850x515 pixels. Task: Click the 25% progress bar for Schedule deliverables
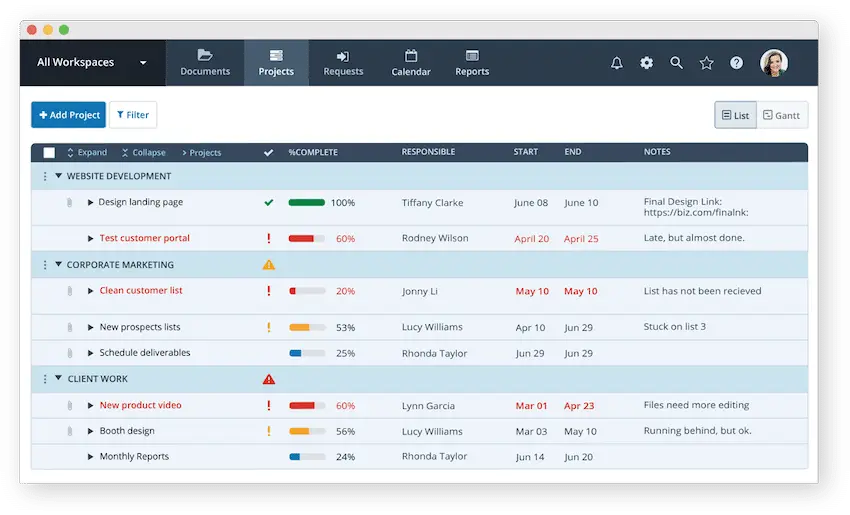[x=307, y=353]
